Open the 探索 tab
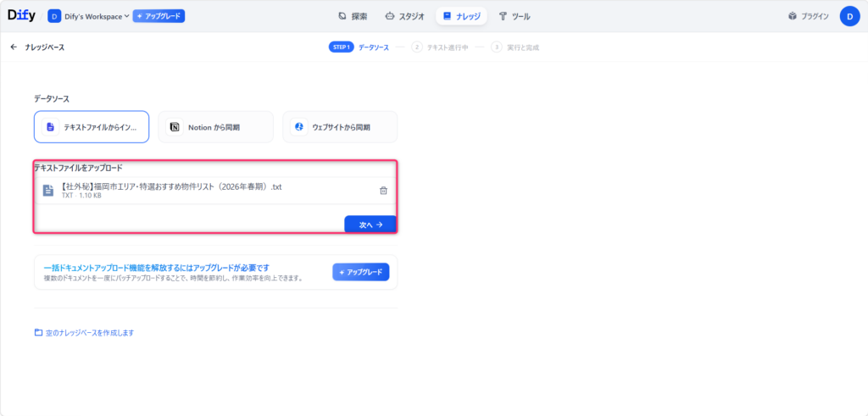 353,16
